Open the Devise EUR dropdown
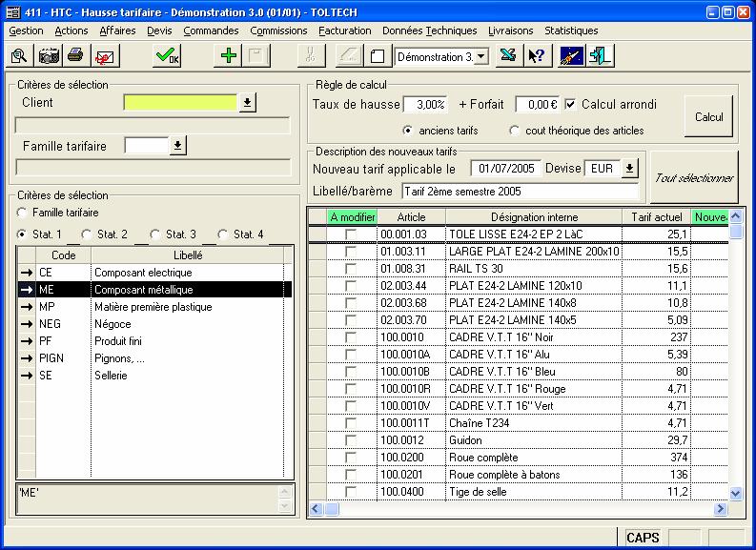The image size is (756, 550). (629, 168)
